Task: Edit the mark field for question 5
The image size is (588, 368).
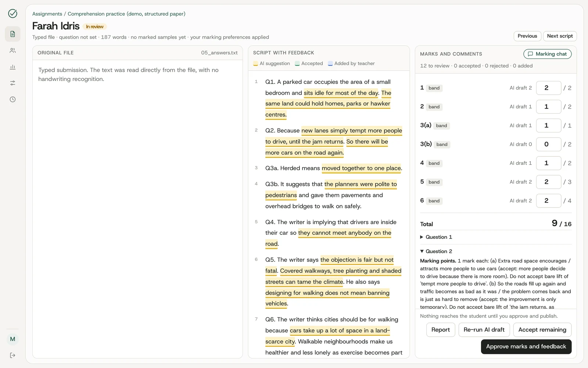Action: point(548,182)
